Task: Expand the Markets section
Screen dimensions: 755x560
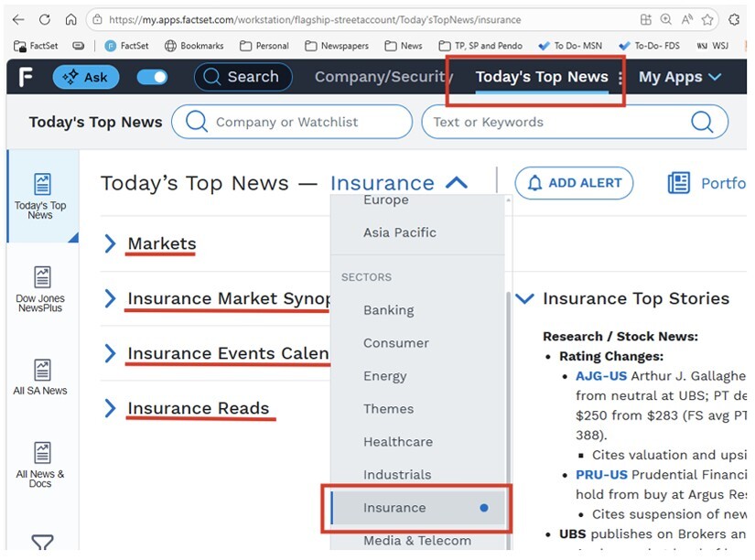Action: point(110,243)
